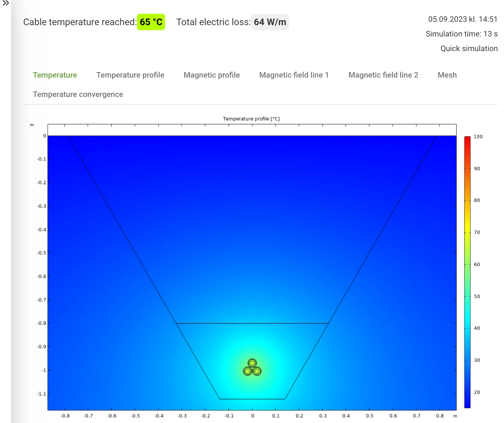This screenshot has height=423, width=504.
Task: Click the 'Simulation time: 13 s' text
Action: click(x=461, y=34)
